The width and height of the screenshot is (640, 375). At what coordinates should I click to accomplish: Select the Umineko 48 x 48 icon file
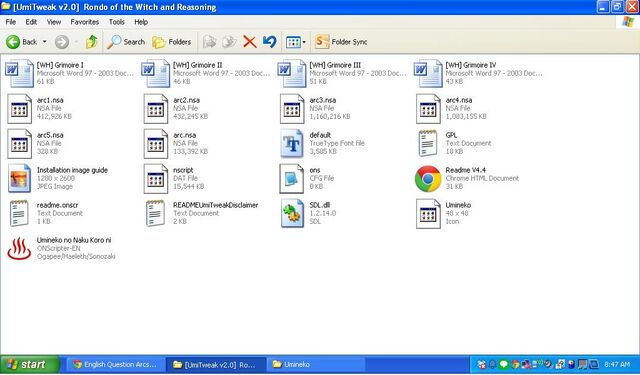click(428, 214)
